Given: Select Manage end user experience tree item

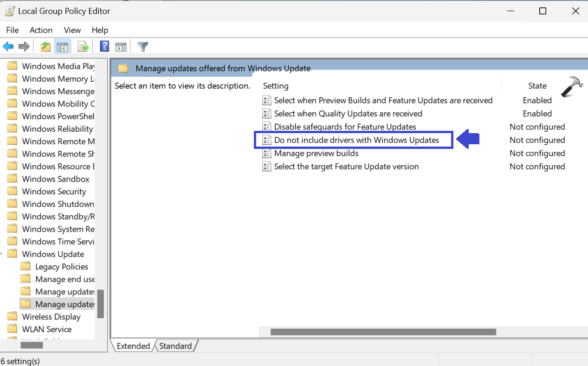Looking at the screenshot, I should coord(65,279).
